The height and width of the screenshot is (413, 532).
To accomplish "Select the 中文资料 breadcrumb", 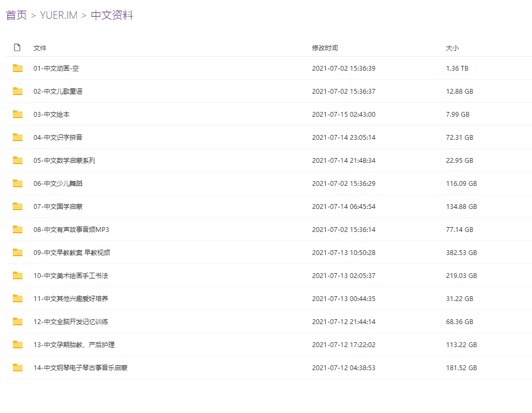I will click(112, 16).
